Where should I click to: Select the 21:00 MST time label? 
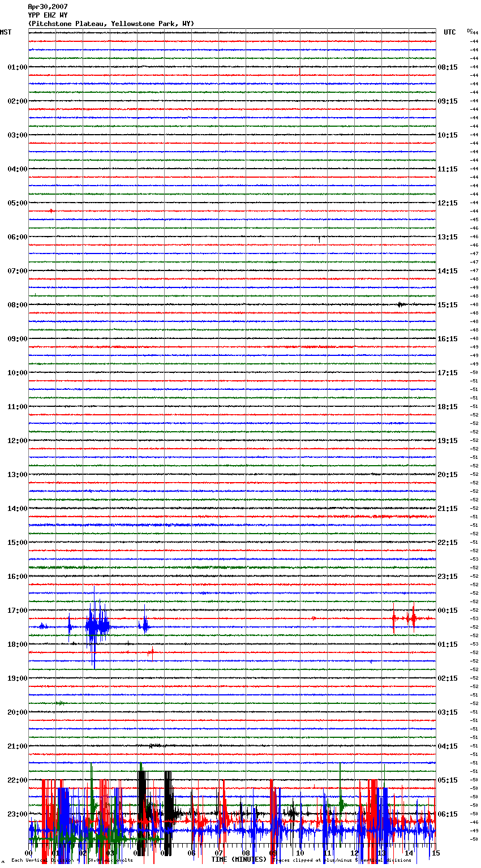[x=17, y=746]
